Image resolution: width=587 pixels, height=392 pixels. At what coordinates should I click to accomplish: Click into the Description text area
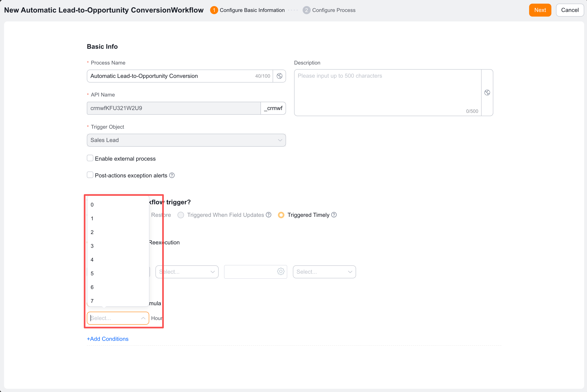click(388, 93)
